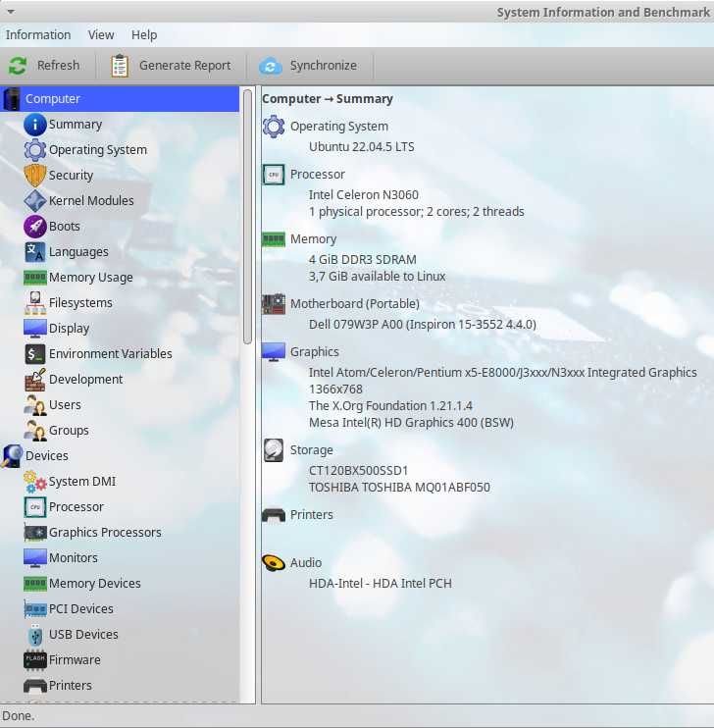This screenshot has width=714, height=728.
Task: Click the Refresh button label
Action: pos(58,66)
